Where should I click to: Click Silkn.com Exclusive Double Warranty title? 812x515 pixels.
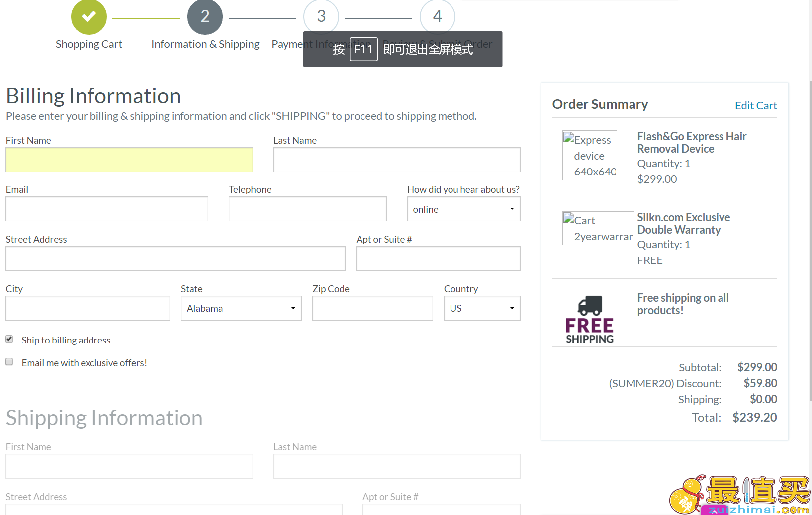[684, 224]
